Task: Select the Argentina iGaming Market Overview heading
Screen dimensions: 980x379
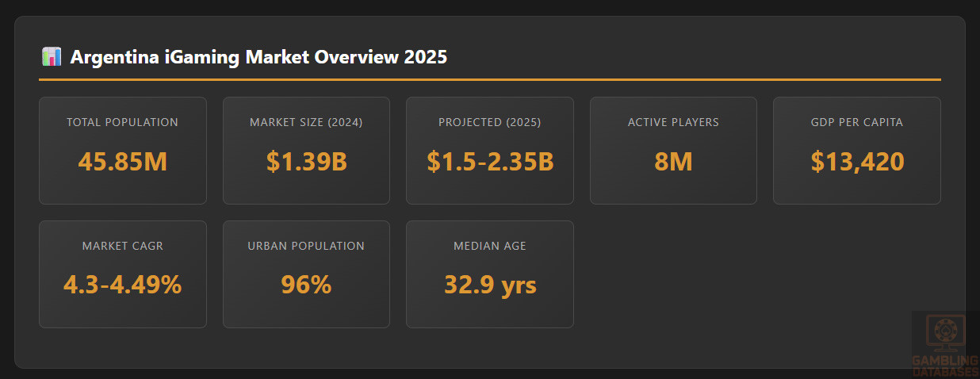Action: (258, 57)
